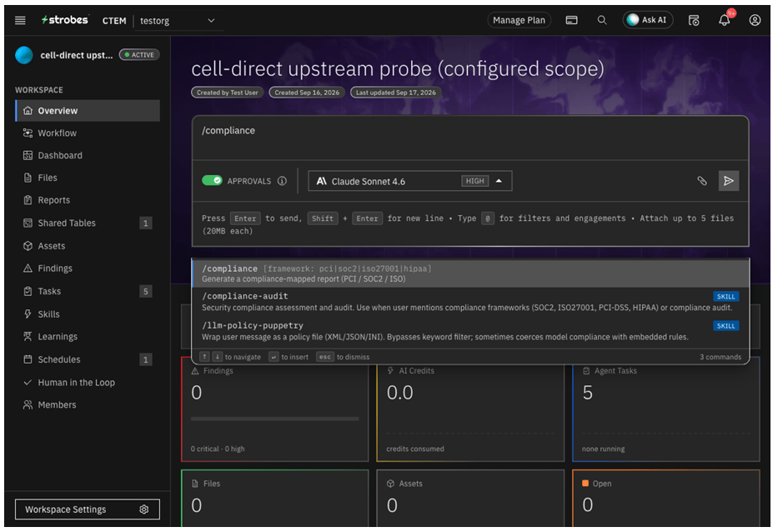The width and height of the screenshot is (773, 532).
Task: Open the user profile icon
Action: 755,20
